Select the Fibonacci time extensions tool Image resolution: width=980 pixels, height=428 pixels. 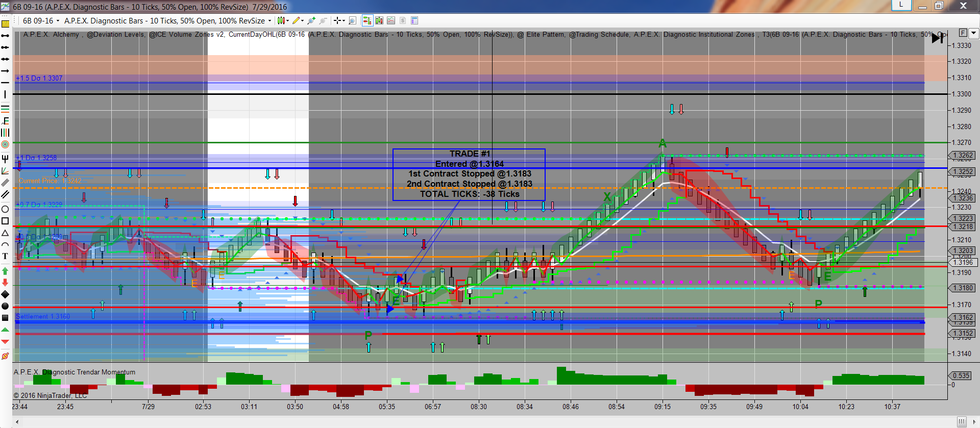pos(5,133)
